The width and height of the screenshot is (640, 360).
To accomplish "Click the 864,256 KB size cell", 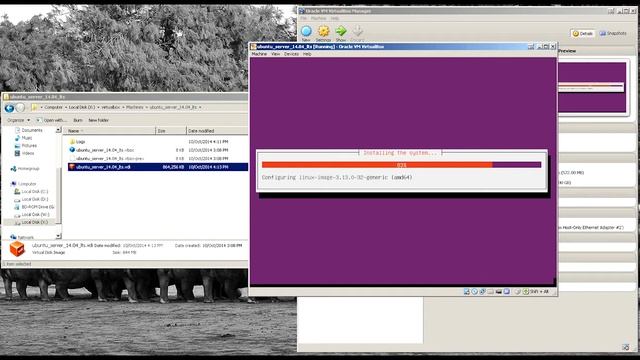I will pyautogui.click(x=173, y=167).
